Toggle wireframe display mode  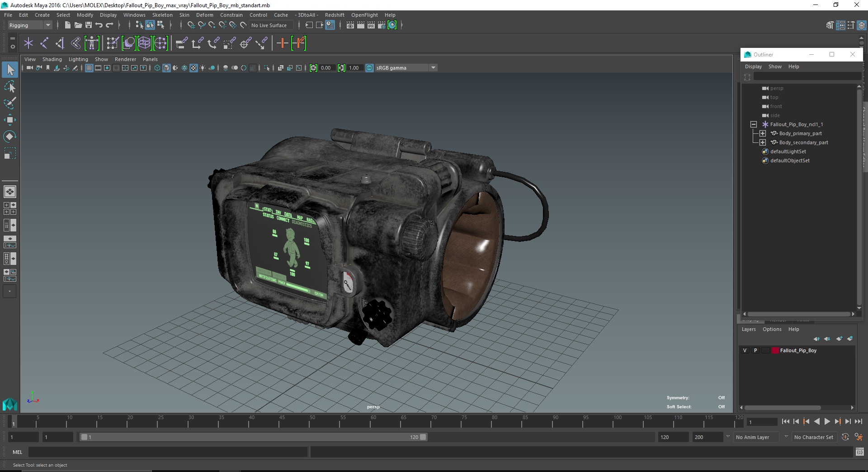[157, 68]
